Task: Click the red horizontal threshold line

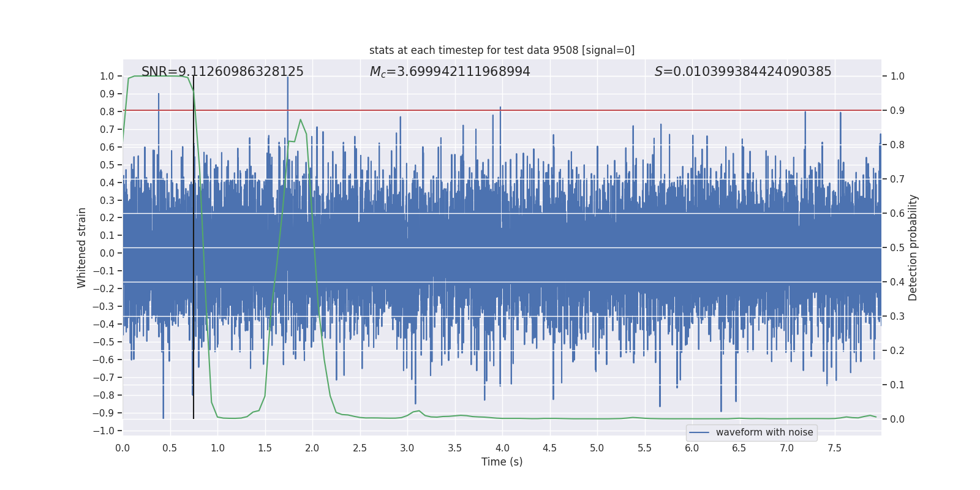Action: click(551, 111)
